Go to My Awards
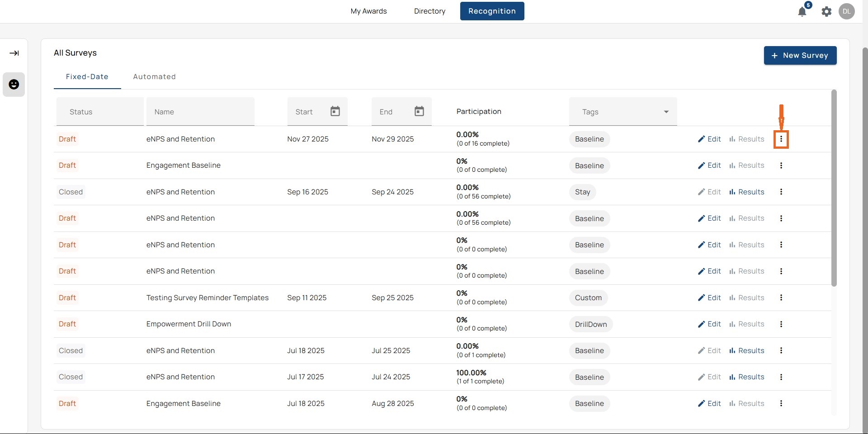The image size is (868, 434). coord(368,11)
